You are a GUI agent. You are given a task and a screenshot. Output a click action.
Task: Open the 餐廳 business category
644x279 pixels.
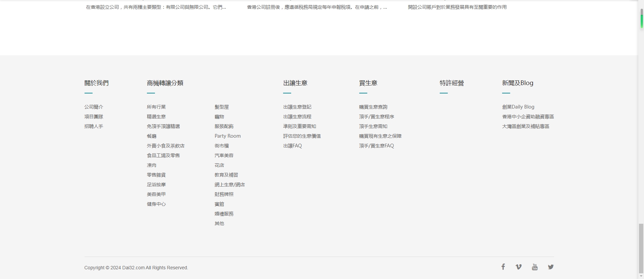click(x=151, y=136)
